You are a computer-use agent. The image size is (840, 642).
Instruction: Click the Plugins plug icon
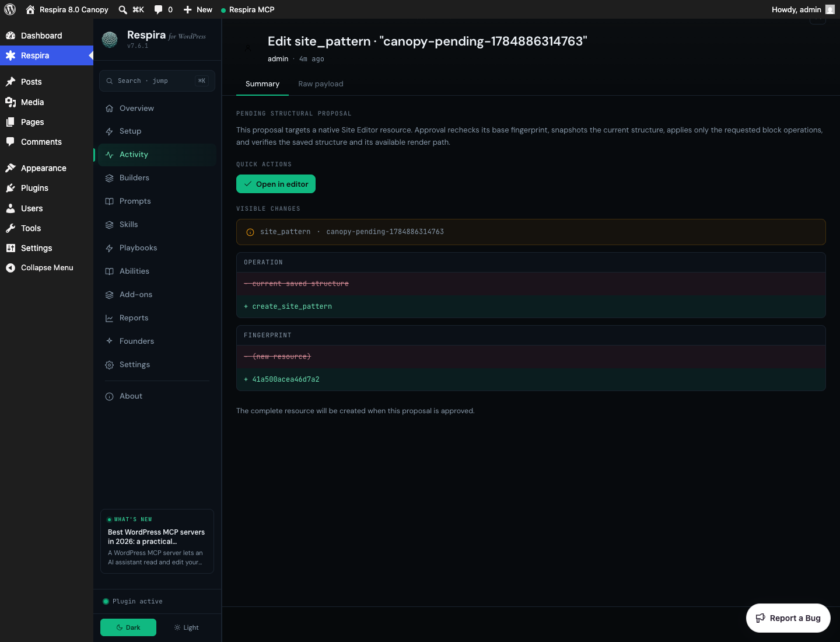10,188
